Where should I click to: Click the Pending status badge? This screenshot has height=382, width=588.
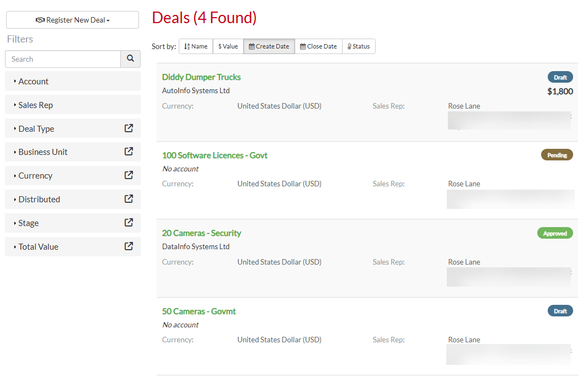[x=557, y=155]
